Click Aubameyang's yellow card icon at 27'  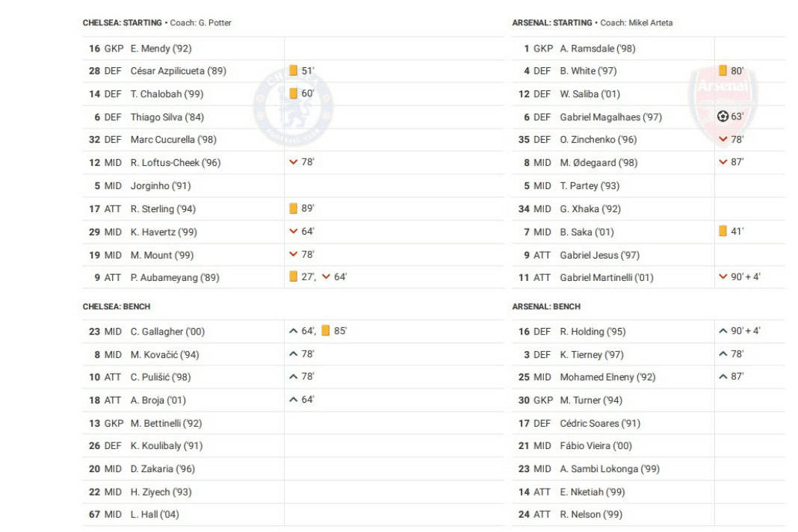click(x=294, y=277)
